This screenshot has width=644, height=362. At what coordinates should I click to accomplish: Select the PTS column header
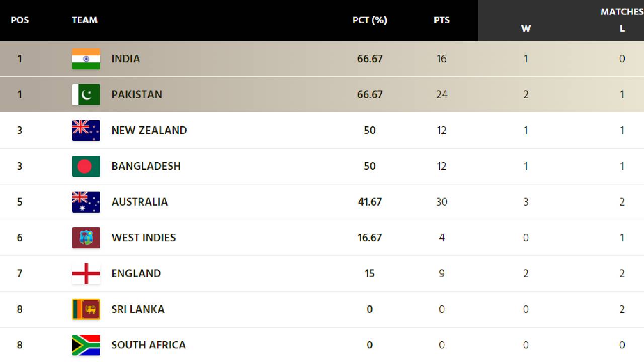tap(442, 20)
